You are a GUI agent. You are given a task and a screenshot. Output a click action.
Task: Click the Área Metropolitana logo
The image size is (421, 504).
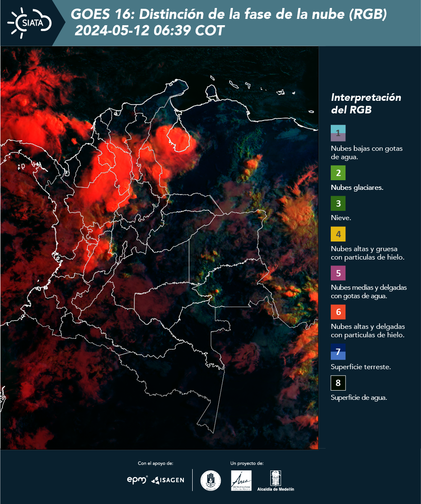coord(242,480)
